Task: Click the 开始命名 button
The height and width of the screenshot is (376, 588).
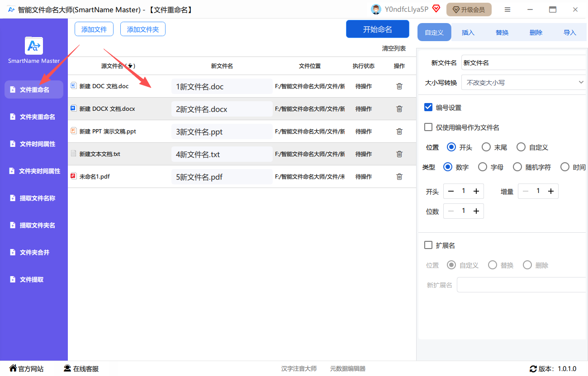Action: [x=377, y=29]
